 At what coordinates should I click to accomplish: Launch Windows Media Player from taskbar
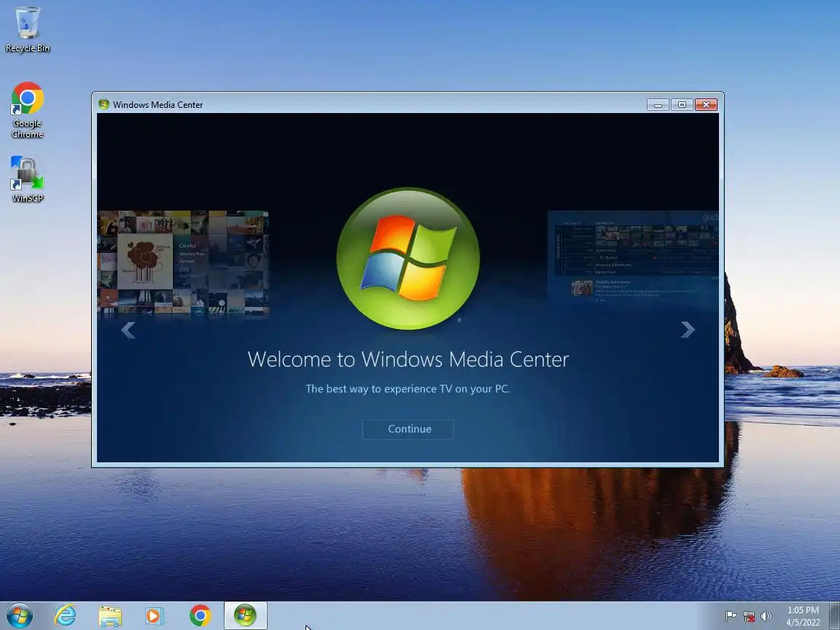pyautogui.click(x=155, y=615)
